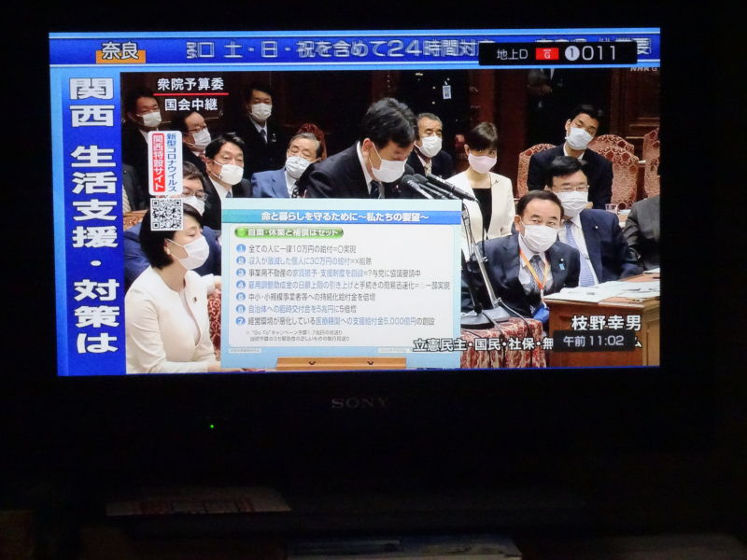The height and width of the screenshot is (560, 747).
Task: Click the line 雇用調整助成金の日額上限の引き上げ
Action: tap(348, 285)
